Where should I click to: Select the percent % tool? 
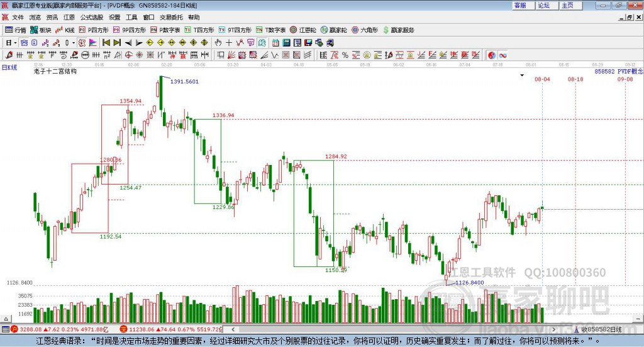click(345, 55)
